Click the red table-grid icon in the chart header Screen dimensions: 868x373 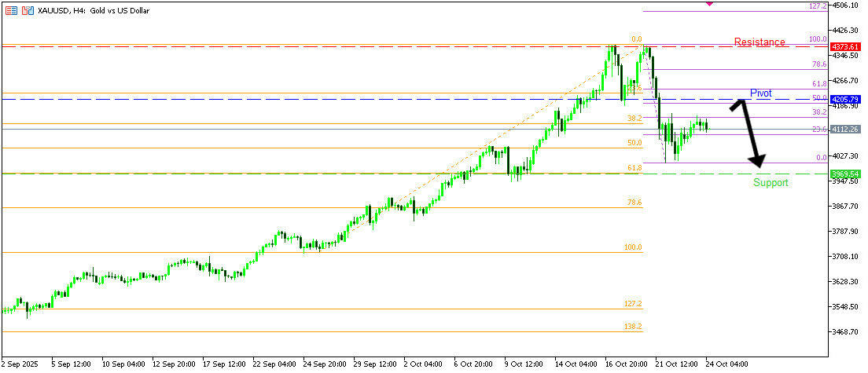(x=11, y=11)
